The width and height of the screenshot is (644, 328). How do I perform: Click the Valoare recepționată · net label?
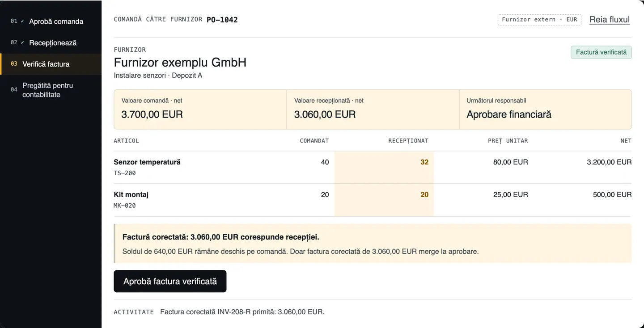(x=329, y=101)
